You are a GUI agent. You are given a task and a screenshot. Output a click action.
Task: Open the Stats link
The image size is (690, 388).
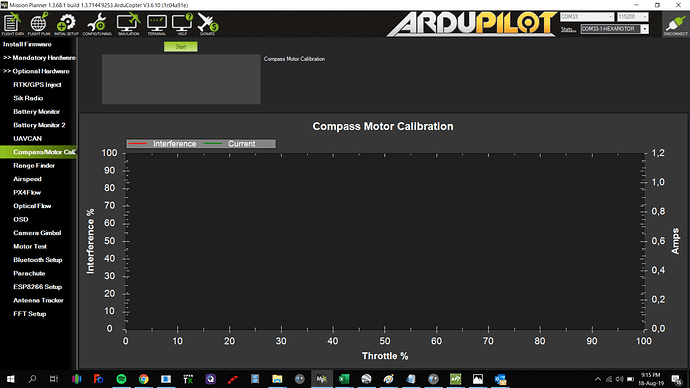pyautogui.click(x=568, y=29)
